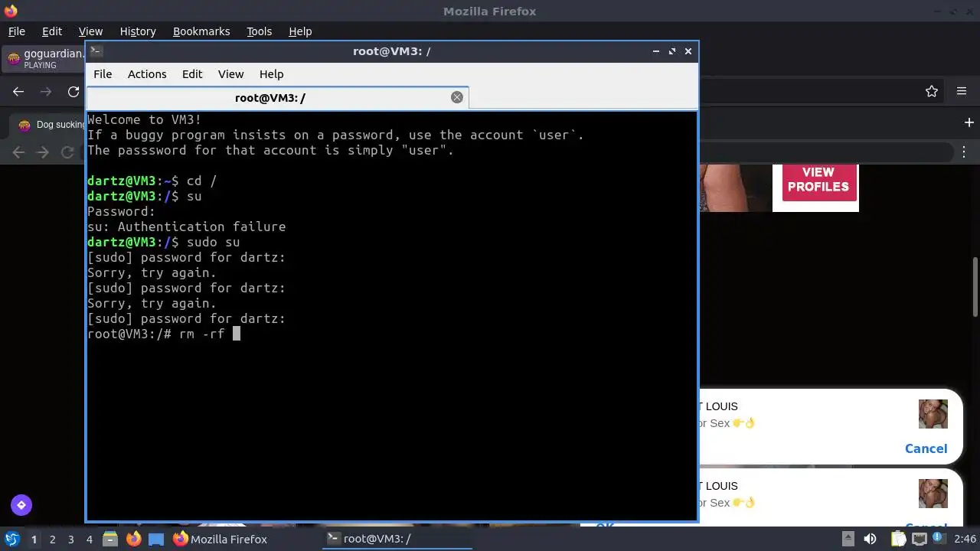Open a new tab with the plus button

969,122
